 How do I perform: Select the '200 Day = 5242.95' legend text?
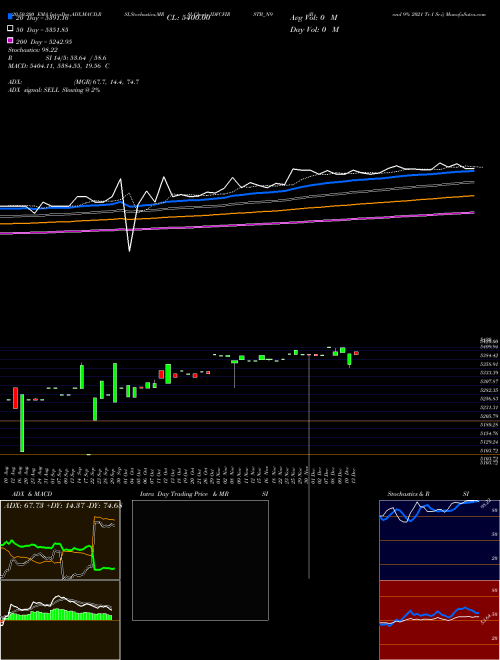point(44,42)
